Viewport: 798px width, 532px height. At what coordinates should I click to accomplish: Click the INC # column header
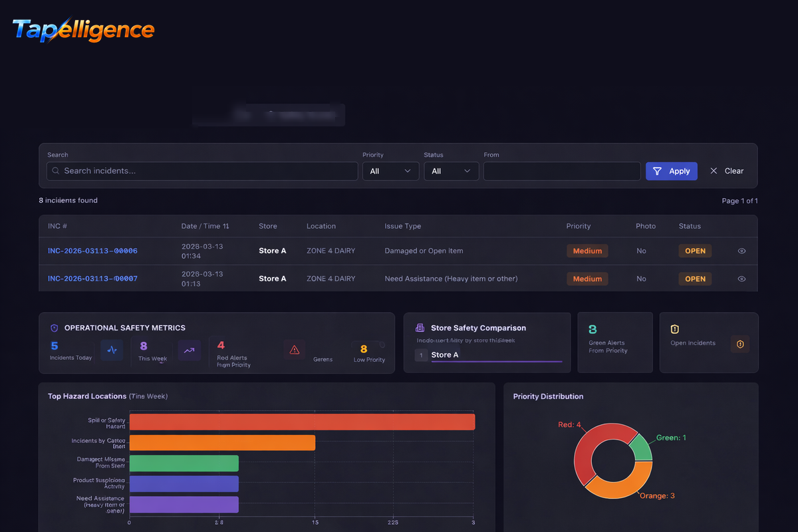coord(57,226)
